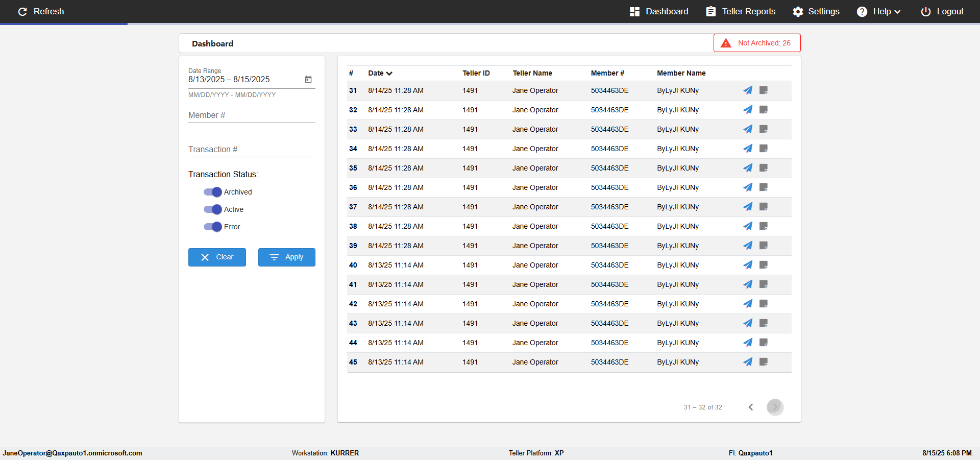Image resolution: width=980 pixels, height=460 pixels.
Task: Select date cell in row 39
Action: pyautogui.click(x=396, y=246)
